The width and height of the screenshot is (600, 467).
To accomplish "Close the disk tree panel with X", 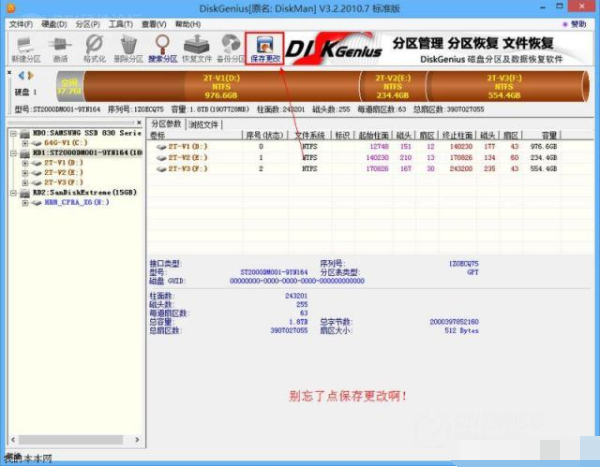I will pos(139,122).
